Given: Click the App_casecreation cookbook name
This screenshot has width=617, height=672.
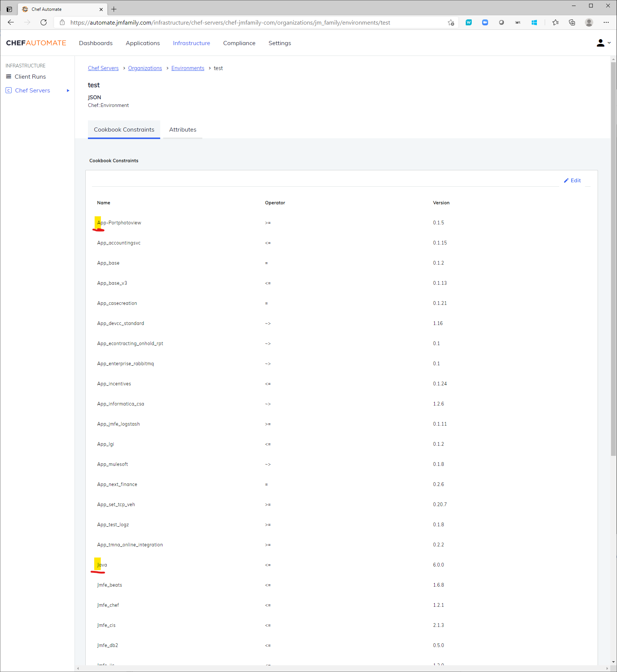Looking at the screenshot, I should (117, 303).
